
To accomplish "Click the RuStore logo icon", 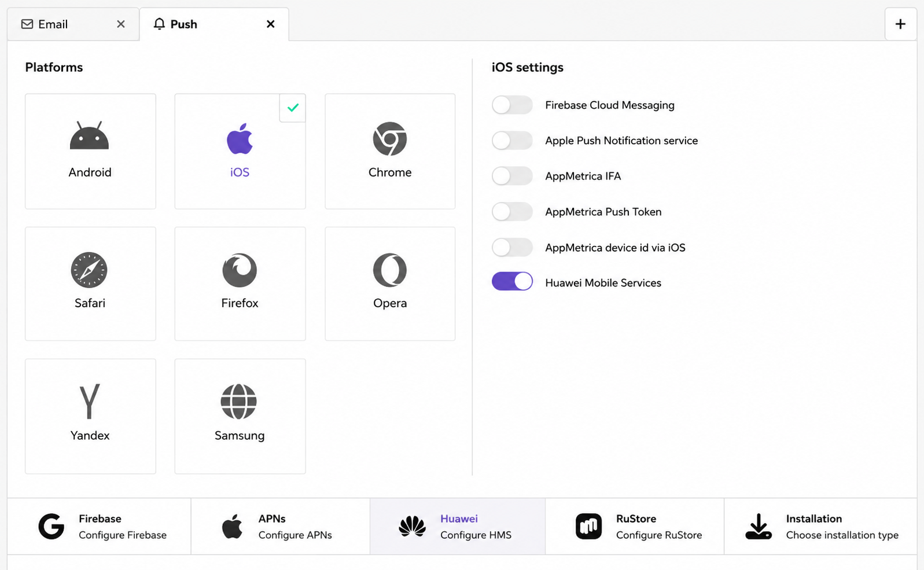I will click(588, 527).
